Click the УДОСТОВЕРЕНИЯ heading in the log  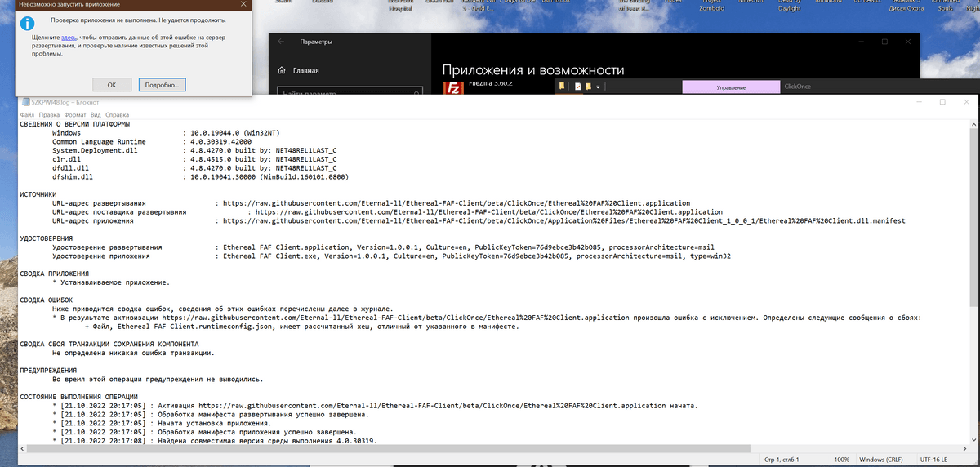coord(47,238)
